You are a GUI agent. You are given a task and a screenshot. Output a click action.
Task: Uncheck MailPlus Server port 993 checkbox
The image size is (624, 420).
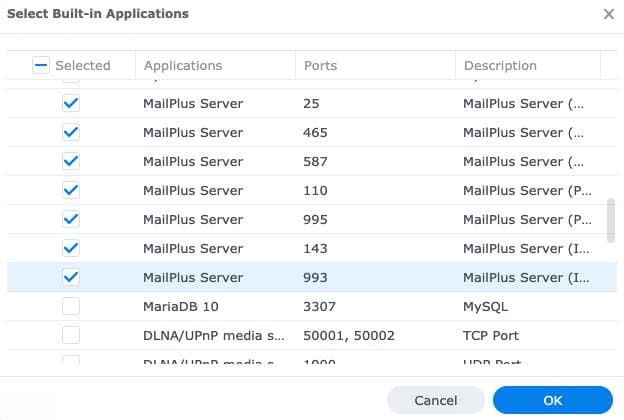click(x=71, y=277)
